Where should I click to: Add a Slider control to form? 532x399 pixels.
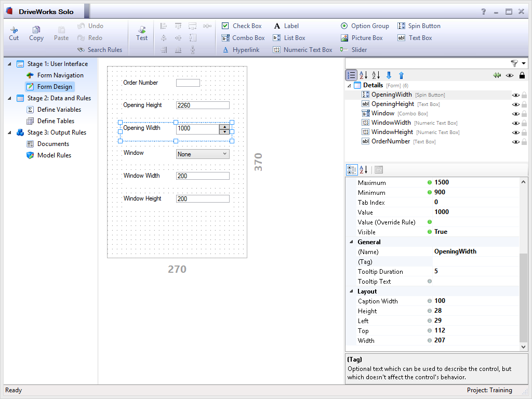354,50
